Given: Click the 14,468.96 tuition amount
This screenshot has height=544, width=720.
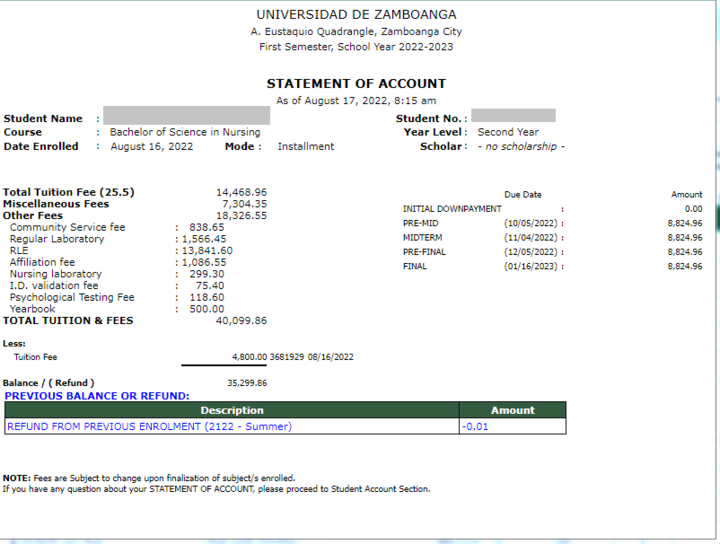Looking at the screenshot, I should 242,192.
